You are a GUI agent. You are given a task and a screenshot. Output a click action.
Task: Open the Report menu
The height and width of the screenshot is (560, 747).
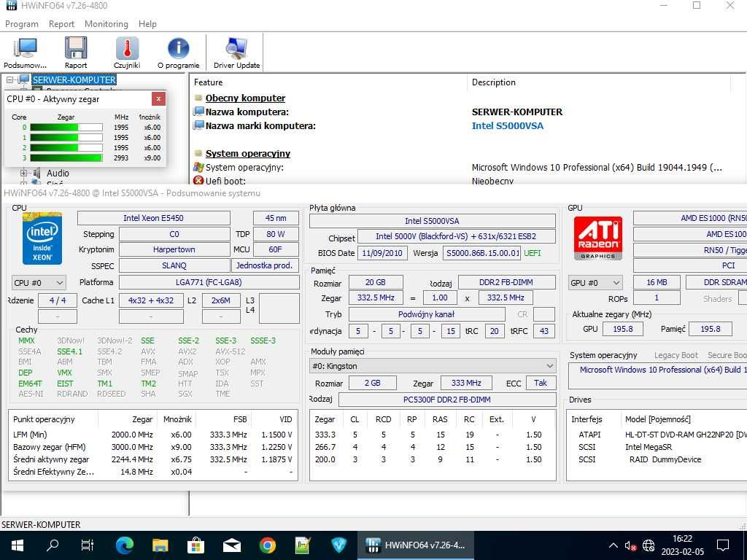(x=61, y=24)
